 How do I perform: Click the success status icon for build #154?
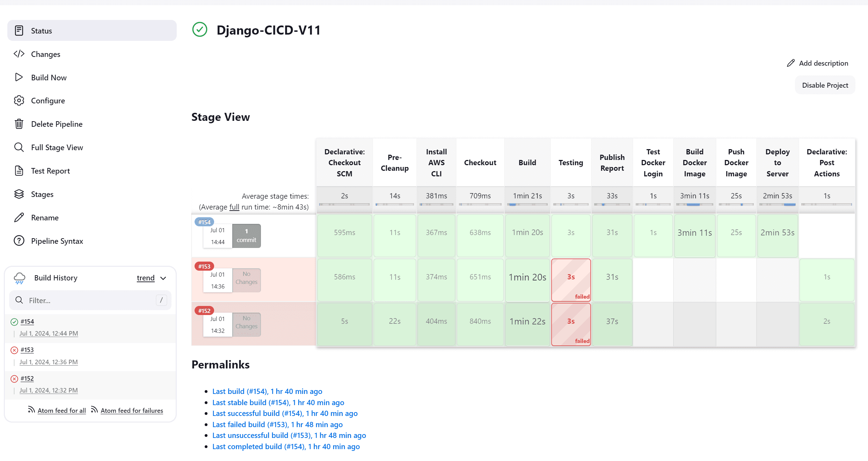[x=14, y=322]
